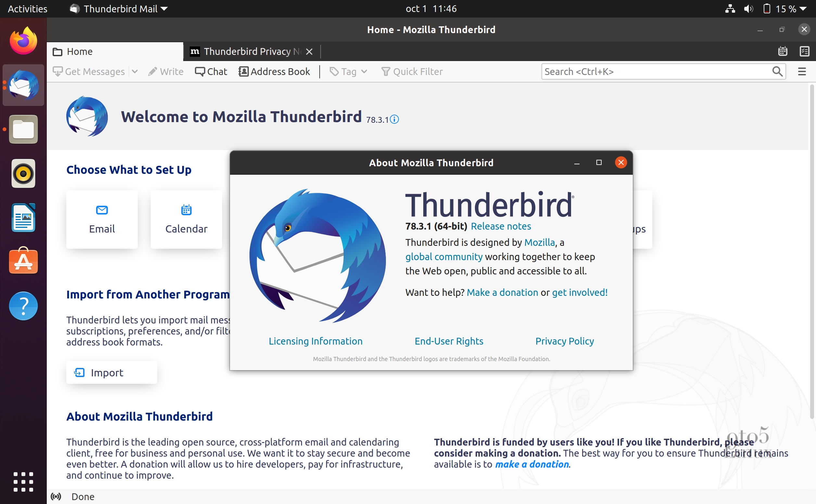This screenshot has height=504, width=816.
Task: Open the Release notes link
Action: 501,226
